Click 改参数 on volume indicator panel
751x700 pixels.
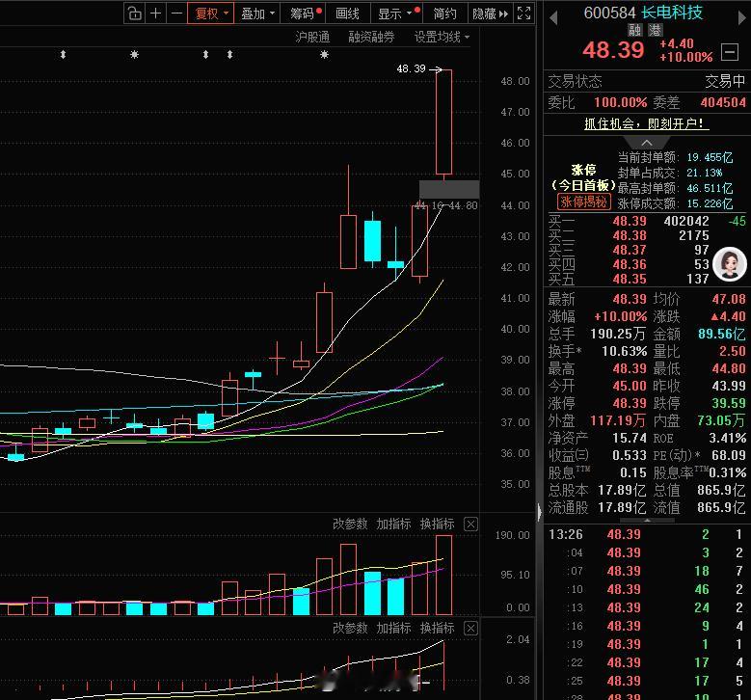pyautogui.click(x=350, y=524)
